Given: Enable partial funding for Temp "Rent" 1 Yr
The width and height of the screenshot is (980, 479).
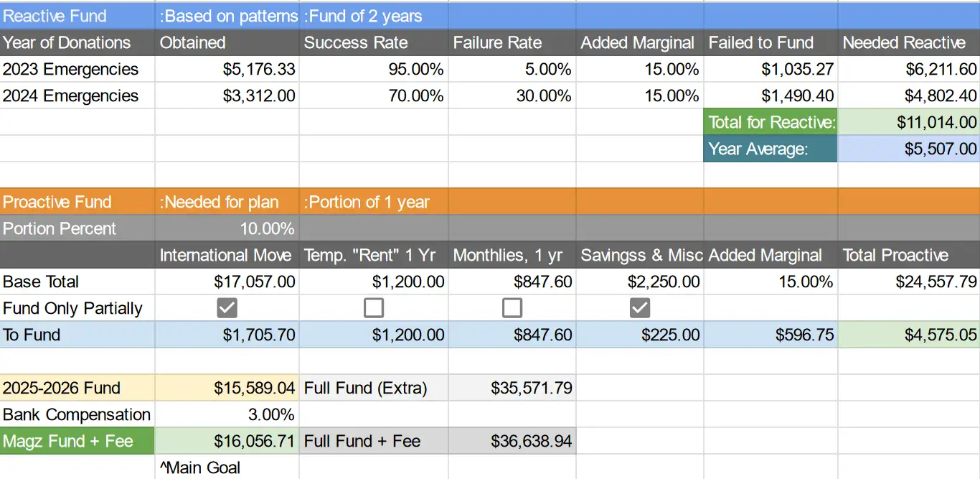Looking at the screenshot, I should click(373, 308).
